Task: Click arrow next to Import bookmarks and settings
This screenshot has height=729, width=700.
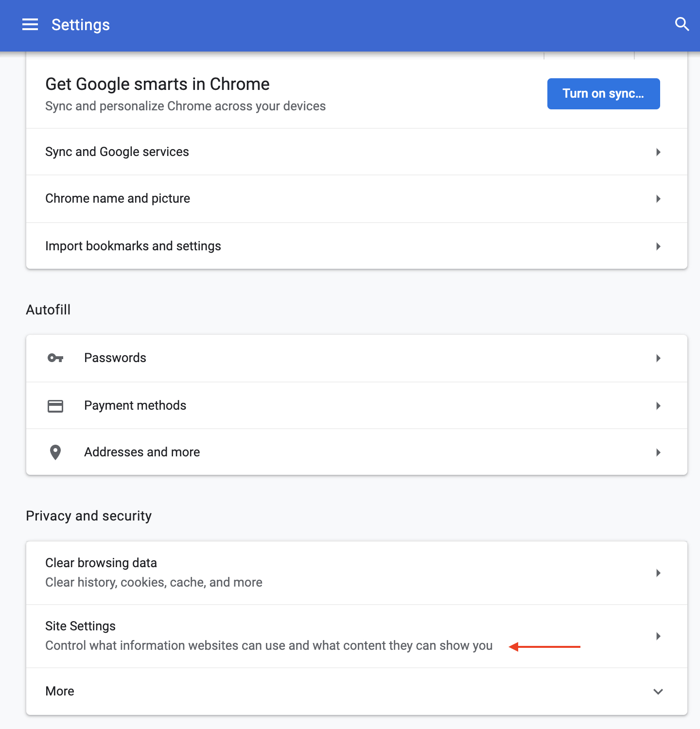Action: point(658,246)
